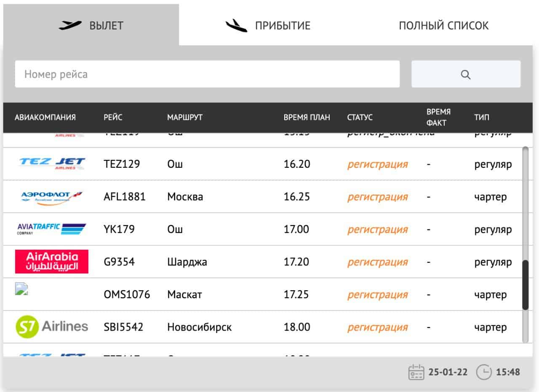Click the calendar icon near the date

point(416,372)
